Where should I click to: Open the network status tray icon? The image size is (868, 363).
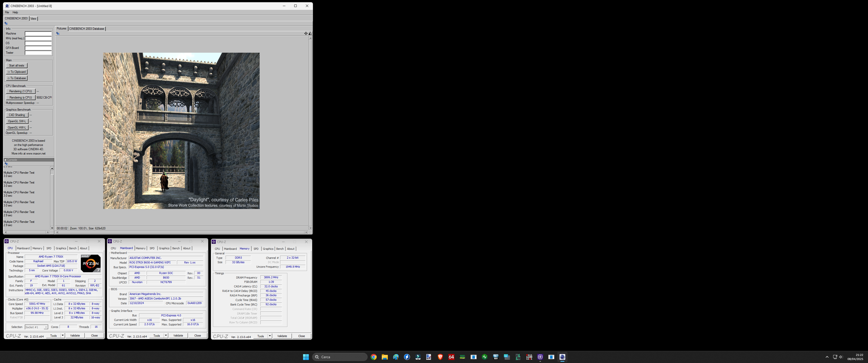pos(835,357)
